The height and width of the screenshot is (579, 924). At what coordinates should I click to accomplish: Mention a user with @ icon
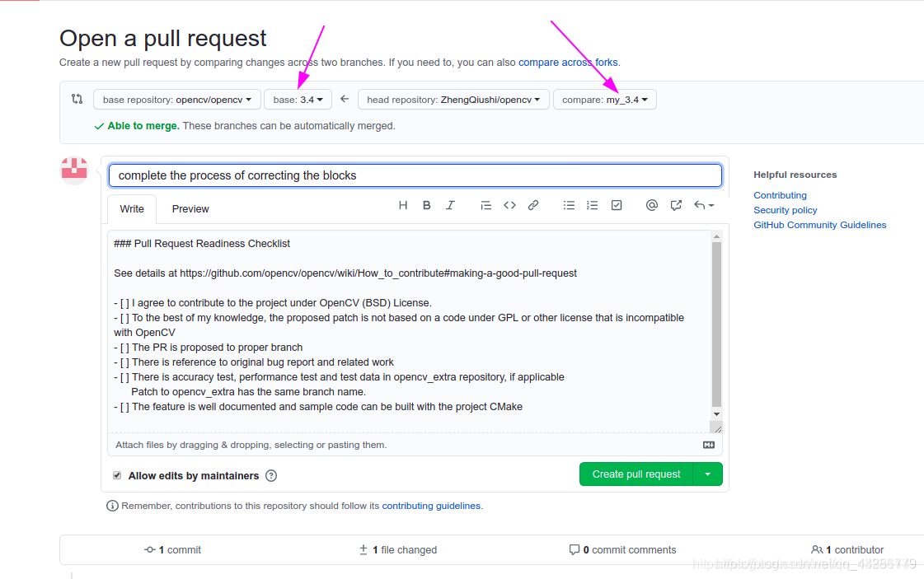pyautogui.click(x=652, y=205)
